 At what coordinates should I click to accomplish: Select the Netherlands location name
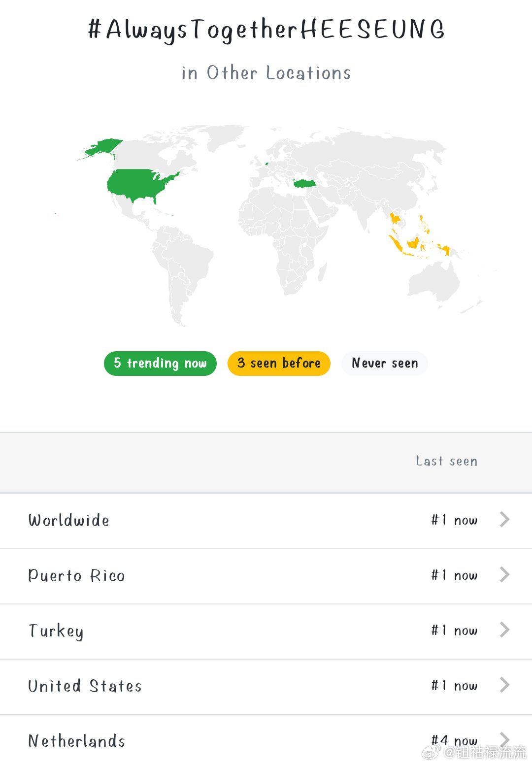[x=77, y=741]
